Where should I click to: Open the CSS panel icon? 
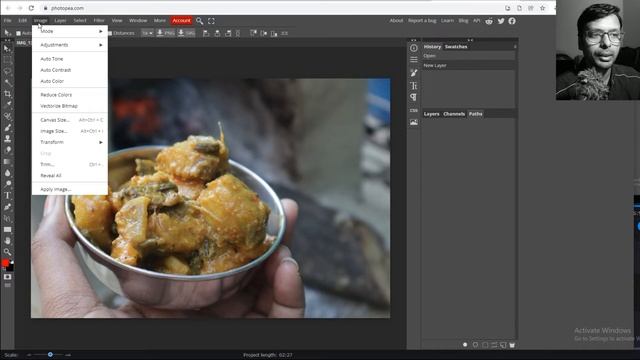[413, 110]
